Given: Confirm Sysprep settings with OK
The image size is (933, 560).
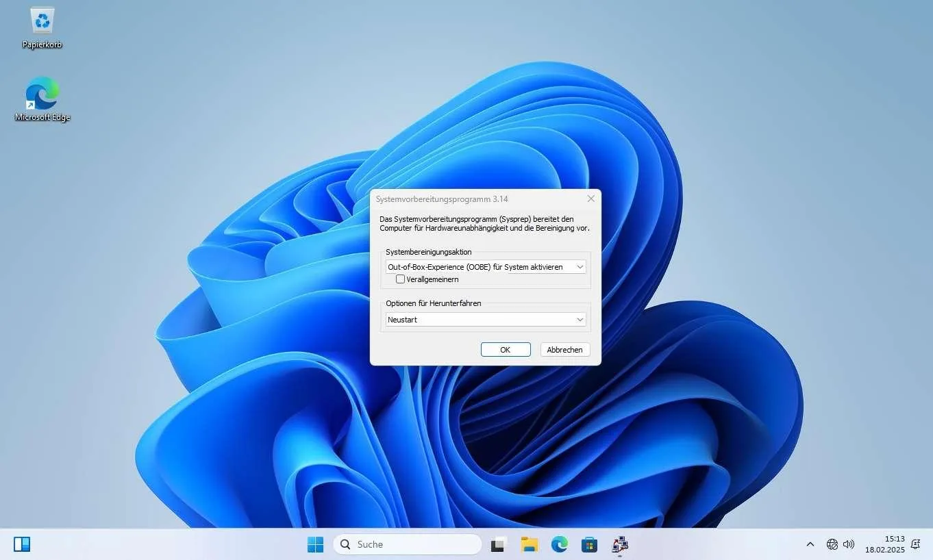Looking at the screenshot, I should click(505, 349).
